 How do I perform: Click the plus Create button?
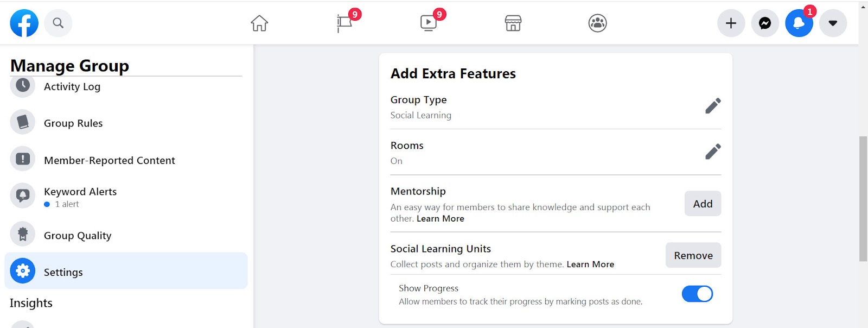click(731, 23)
